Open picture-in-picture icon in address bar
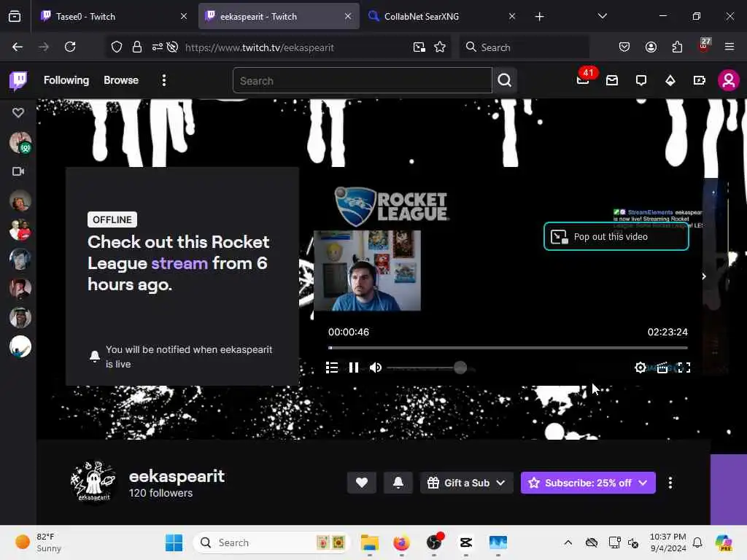 tap(419, 47)
